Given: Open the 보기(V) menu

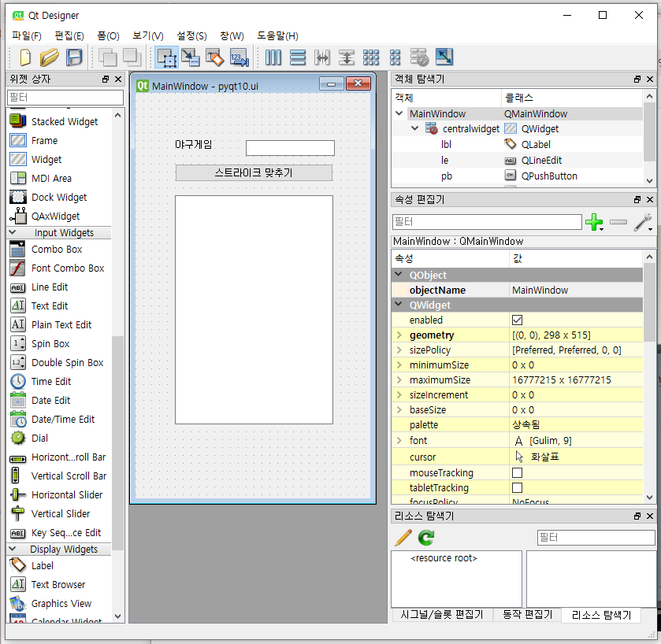Looking at the screenshot, I should pyautogui.click(x=147, y=35).
